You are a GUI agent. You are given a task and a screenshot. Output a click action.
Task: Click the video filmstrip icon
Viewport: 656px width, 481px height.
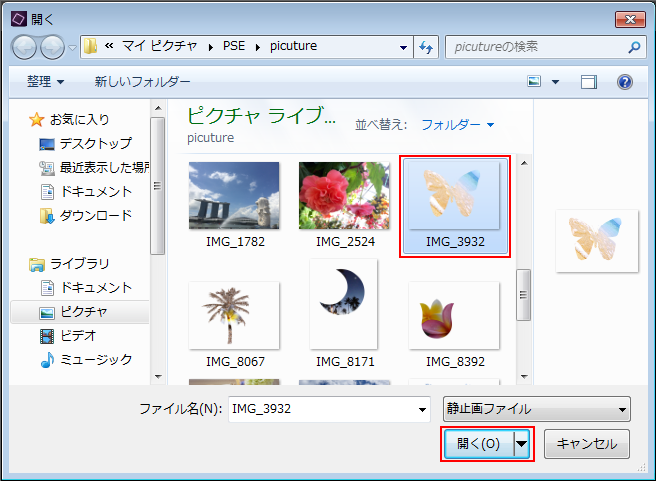47,336
